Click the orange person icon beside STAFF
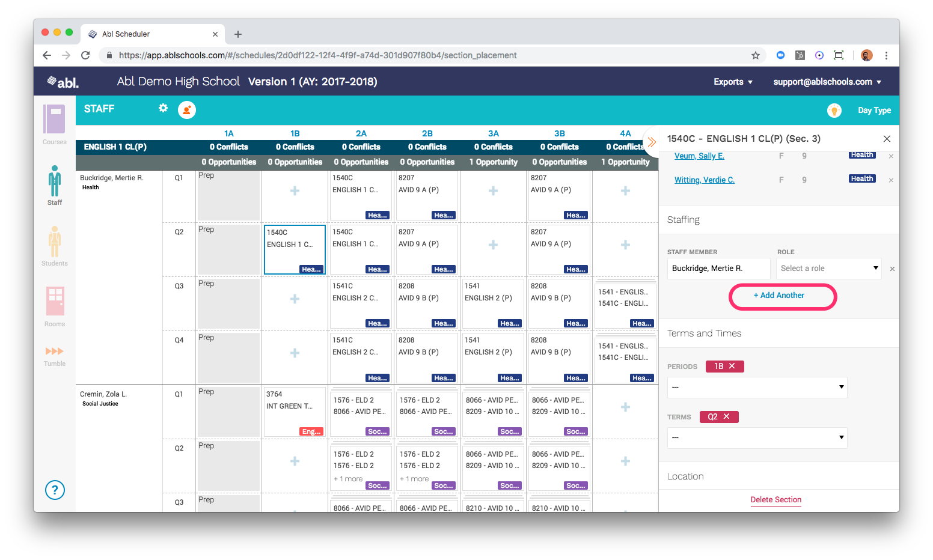The height and width of the screenshot is (560, 933). click(187, 110)
